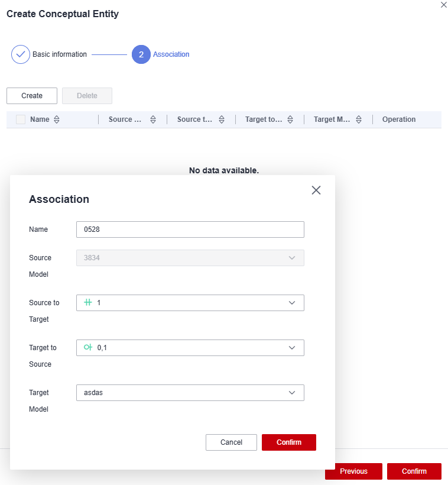
Task: Click the Operation column header
Action: 399,119
